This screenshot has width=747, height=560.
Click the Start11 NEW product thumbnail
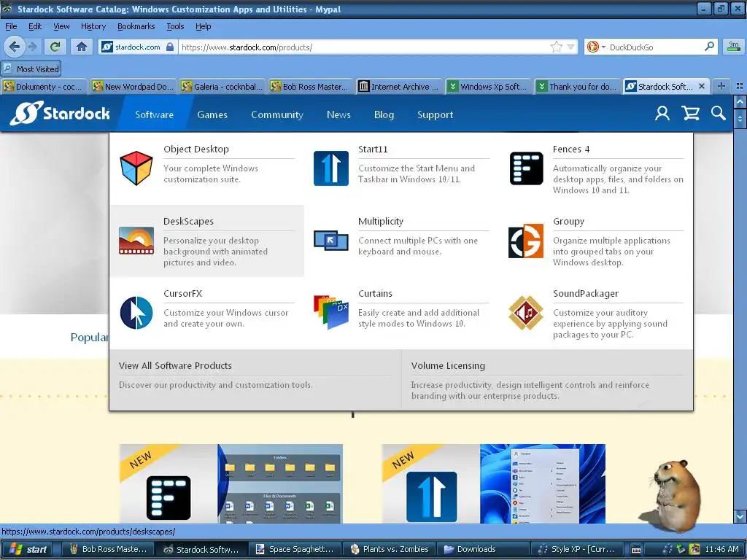tap(494, 483)
